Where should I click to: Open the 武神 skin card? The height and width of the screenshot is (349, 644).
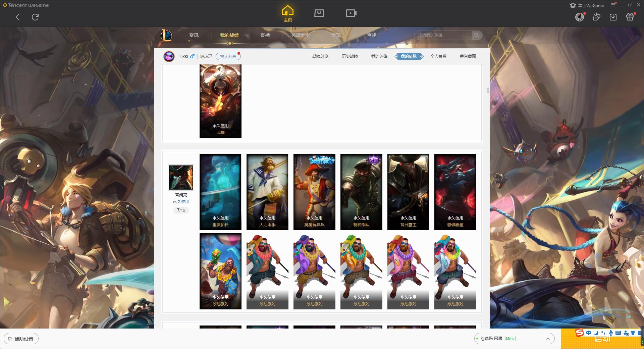(220, 101)
